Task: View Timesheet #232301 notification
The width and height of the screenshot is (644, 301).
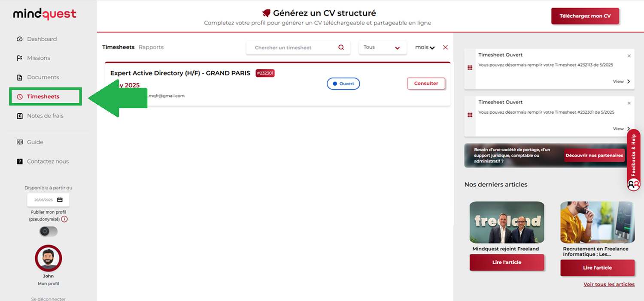Action: coord(621,129)
